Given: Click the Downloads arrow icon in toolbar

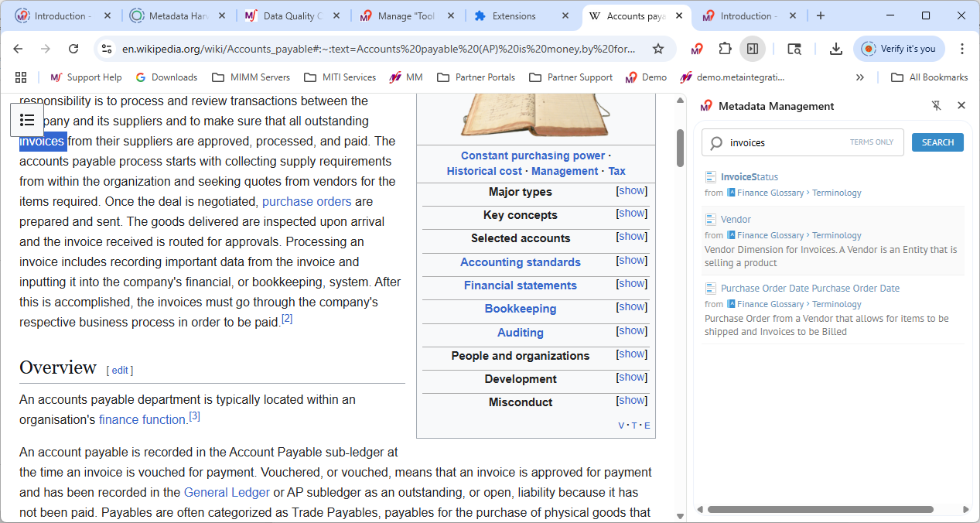Looking at the screenshot, I should 835,49.
